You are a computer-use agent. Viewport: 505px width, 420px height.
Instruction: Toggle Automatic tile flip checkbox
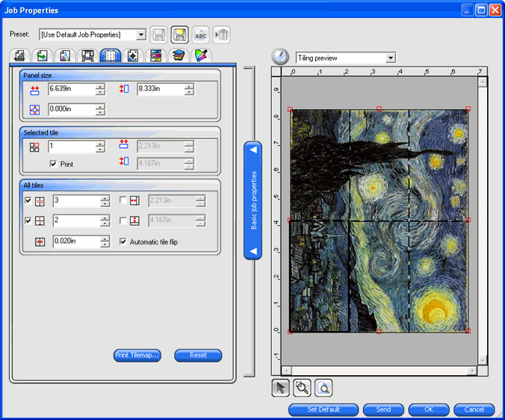pos(123,241)
